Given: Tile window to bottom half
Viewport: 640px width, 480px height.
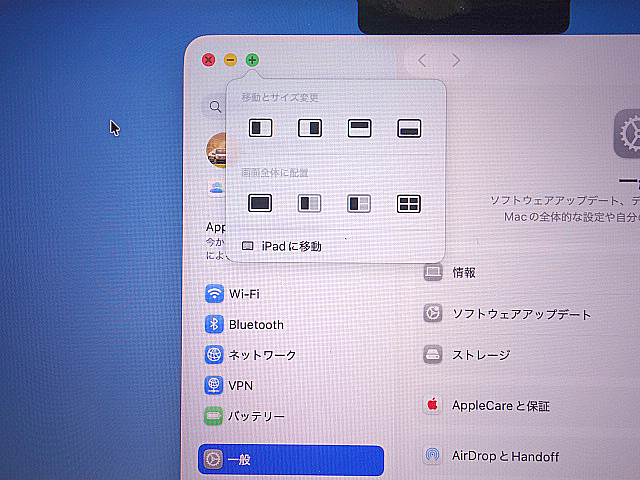Looking at the screenshot, I should tap(409, 128).
